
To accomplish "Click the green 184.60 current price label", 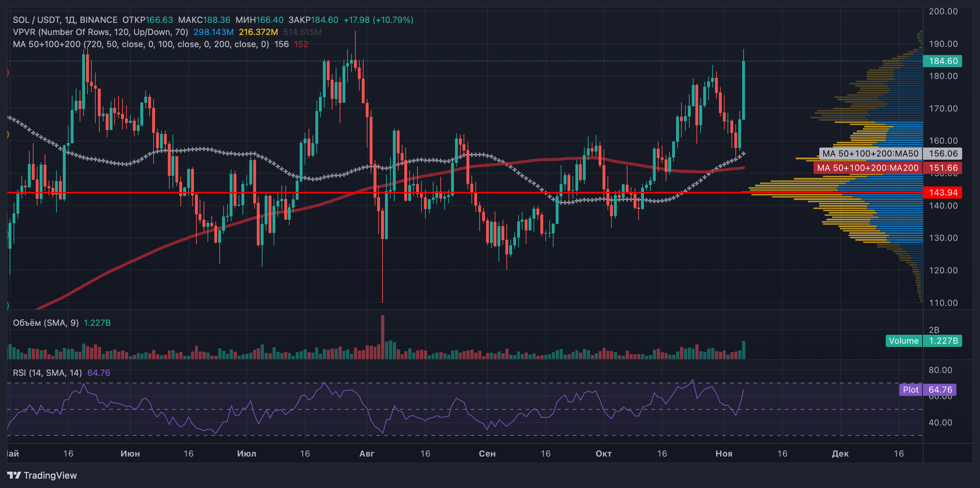I will (x=943, y=61).
